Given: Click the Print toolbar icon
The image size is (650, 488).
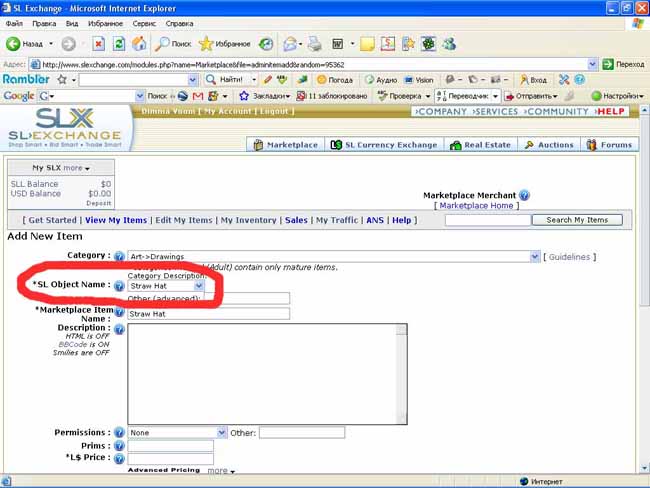Looking at the screenshot, I should [315, 44].
